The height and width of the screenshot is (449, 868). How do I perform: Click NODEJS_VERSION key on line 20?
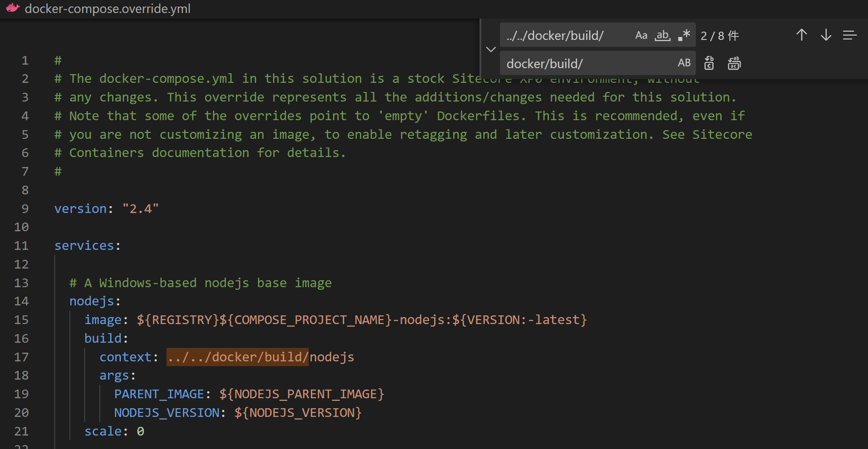pos(167,413)
